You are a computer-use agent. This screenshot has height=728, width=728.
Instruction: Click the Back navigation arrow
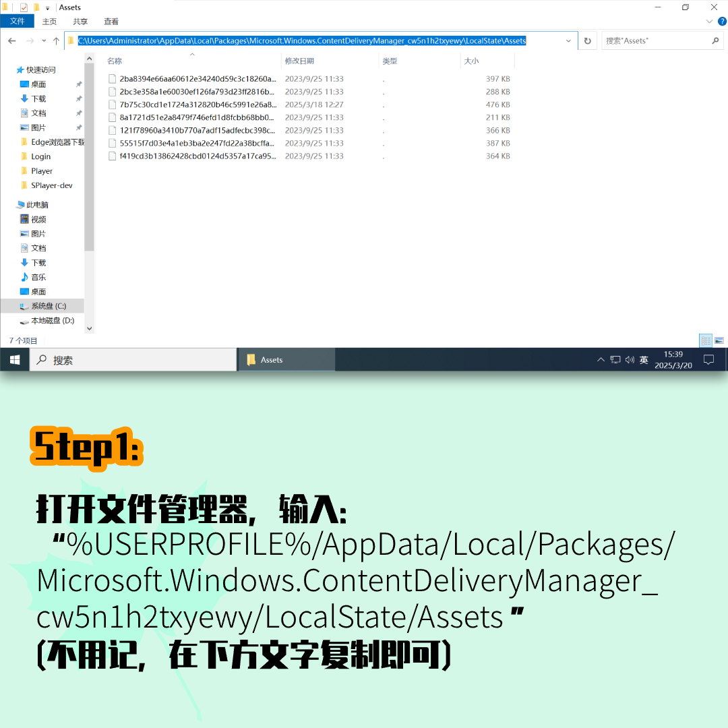pos(12,41)
